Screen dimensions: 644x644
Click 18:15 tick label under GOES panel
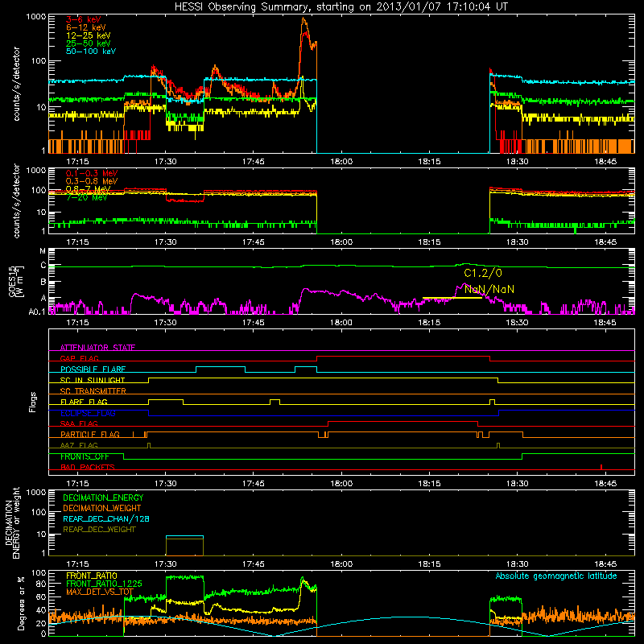click(429, 323)
